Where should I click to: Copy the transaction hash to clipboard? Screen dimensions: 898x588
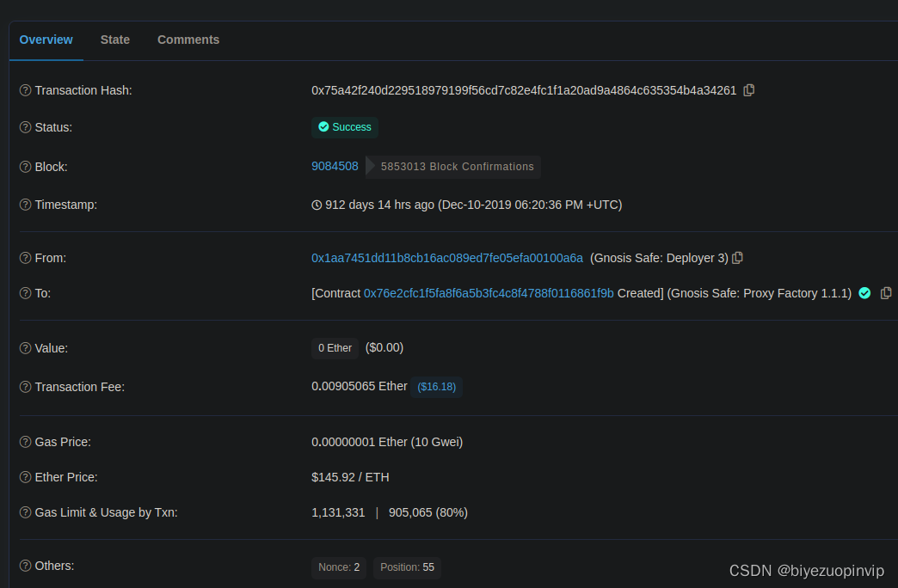[x=749, y=90]
